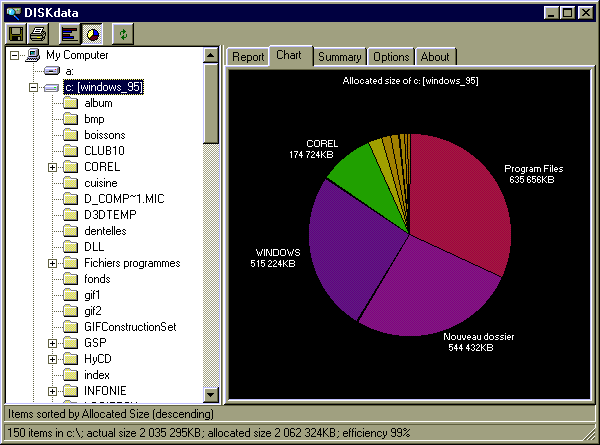Expand the COREL folder
This screenshot has height=445, width=600.
[x=53, y=167]
